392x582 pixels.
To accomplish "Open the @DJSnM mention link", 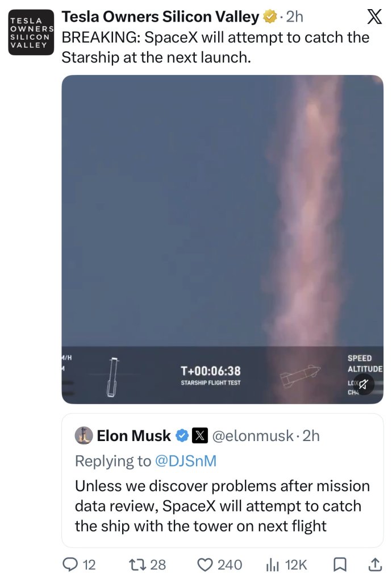I will tap(185, 460).
